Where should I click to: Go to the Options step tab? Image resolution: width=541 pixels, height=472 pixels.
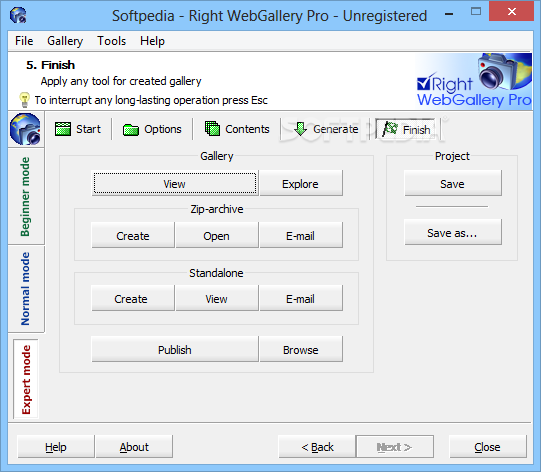(152, 129)
